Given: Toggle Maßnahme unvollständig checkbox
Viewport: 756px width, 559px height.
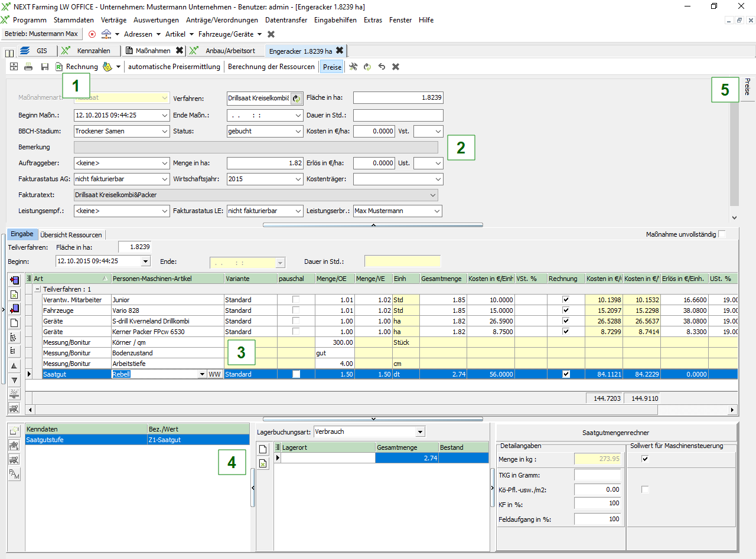Looking at the screenshot, I should pos(722,234).
